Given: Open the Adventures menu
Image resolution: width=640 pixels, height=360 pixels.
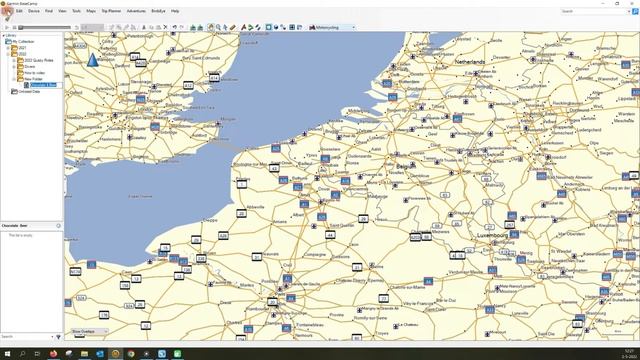Looking at the screenshot, I should click(x=136, y=11).
